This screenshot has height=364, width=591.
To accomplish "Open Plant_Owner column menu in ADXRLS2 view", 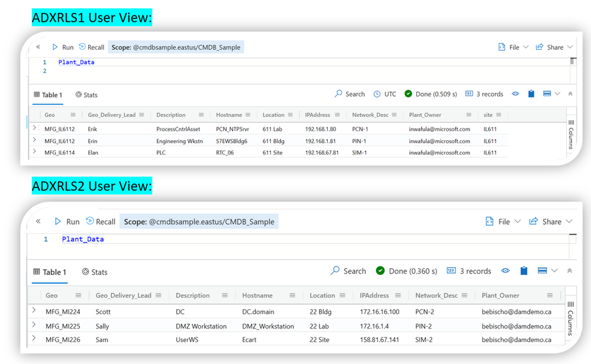I will (550, 295).
